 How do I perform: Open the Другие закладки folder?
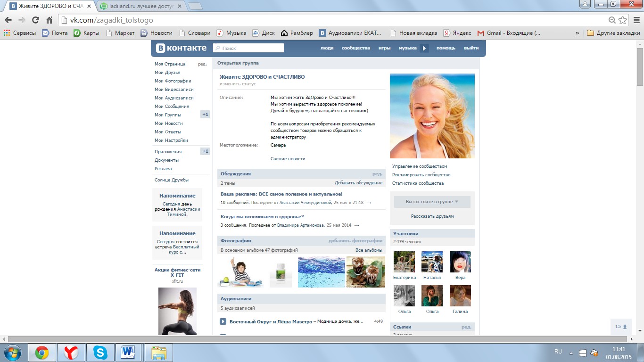613,33
